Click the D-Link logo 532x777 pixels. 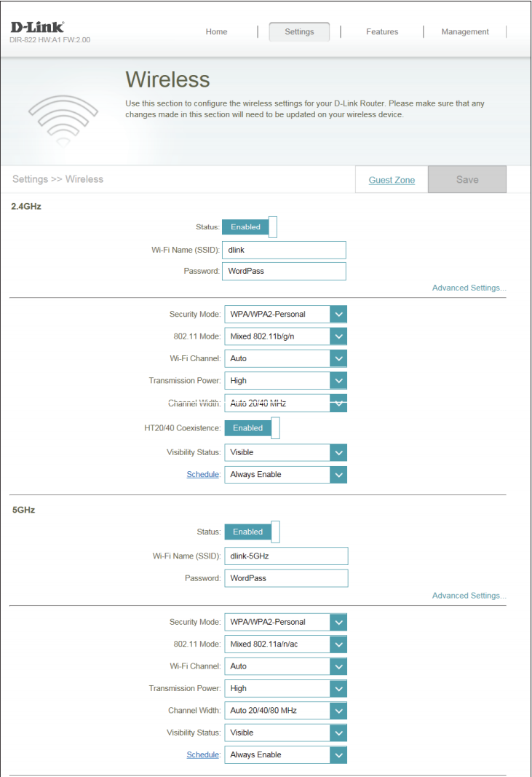37,27
